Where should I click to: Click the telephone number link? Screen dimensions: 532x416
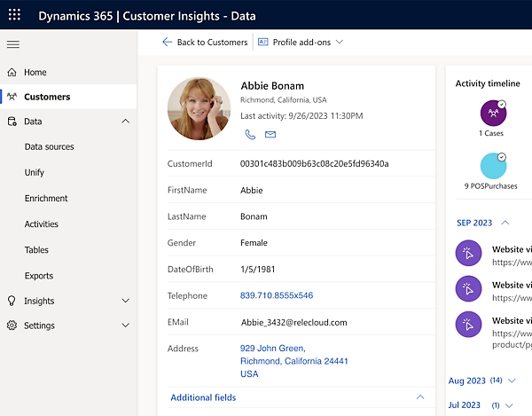point(277,295)
